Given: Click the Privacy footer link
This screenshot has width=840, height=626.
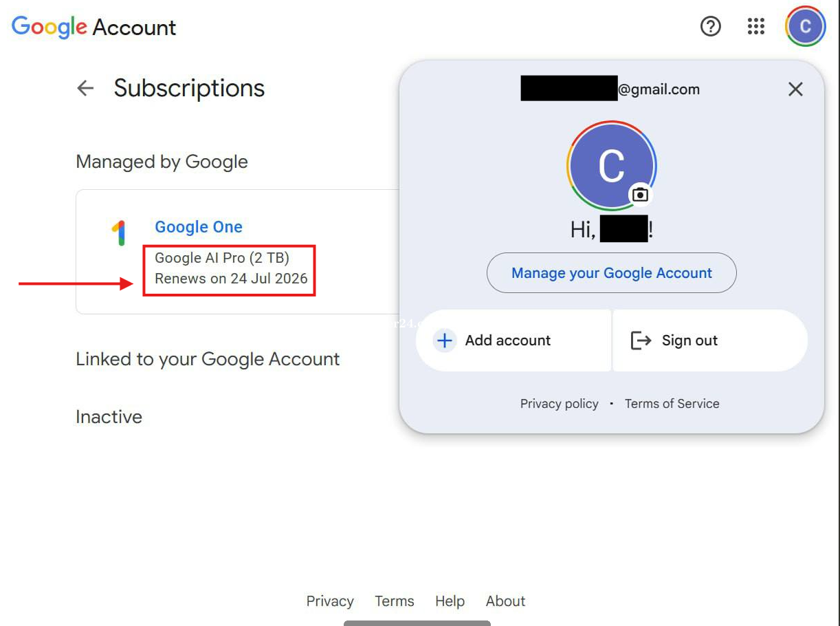Looking at the screenshot, I should pos(330,601).
